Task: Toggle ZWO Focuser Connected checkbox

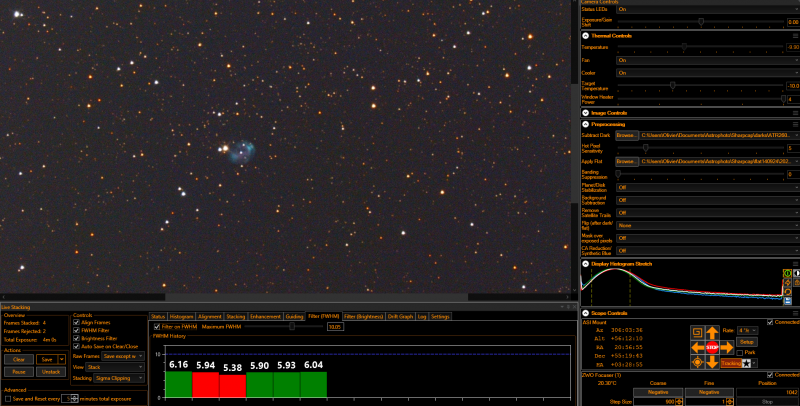Action: click(770, 375)
